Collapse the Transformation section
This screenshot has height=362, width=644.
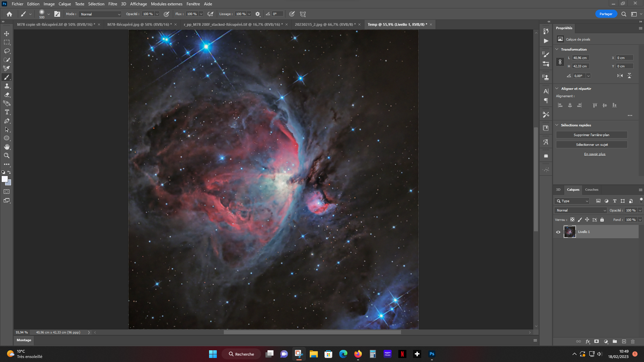(x=557, y=49)
